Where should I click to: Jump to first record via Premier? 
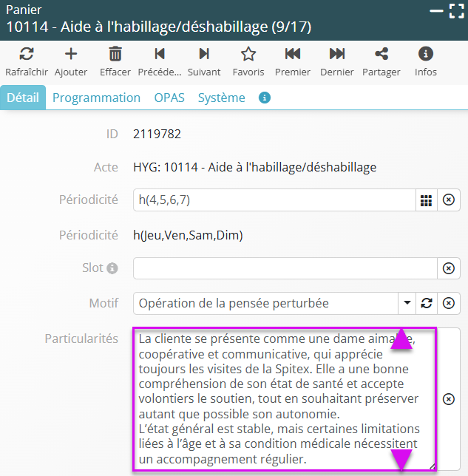[293, 54]
